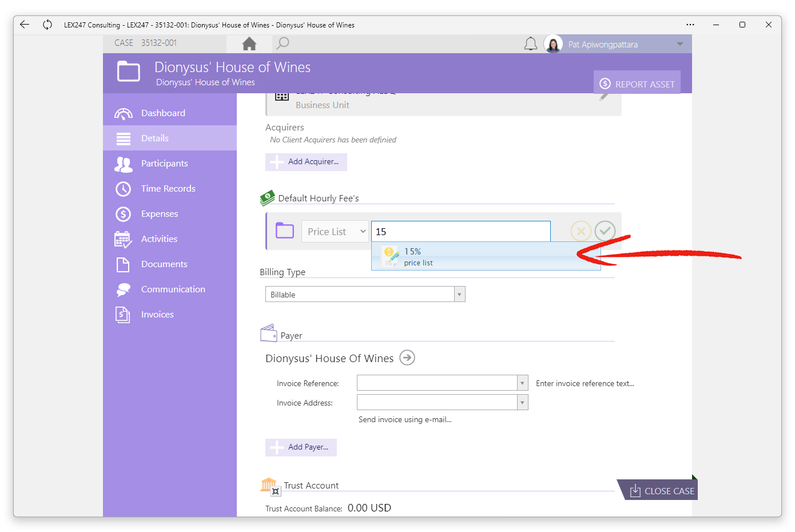Click into the Invoice Address field
This screenshot has width=795, height=532.
tap(437, 403)
